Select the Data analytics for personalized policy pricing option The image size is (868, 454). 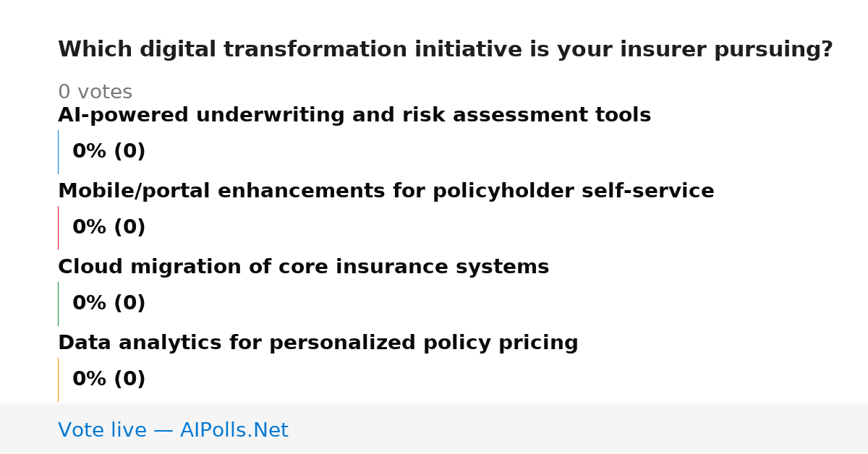(x=318, y=343)
